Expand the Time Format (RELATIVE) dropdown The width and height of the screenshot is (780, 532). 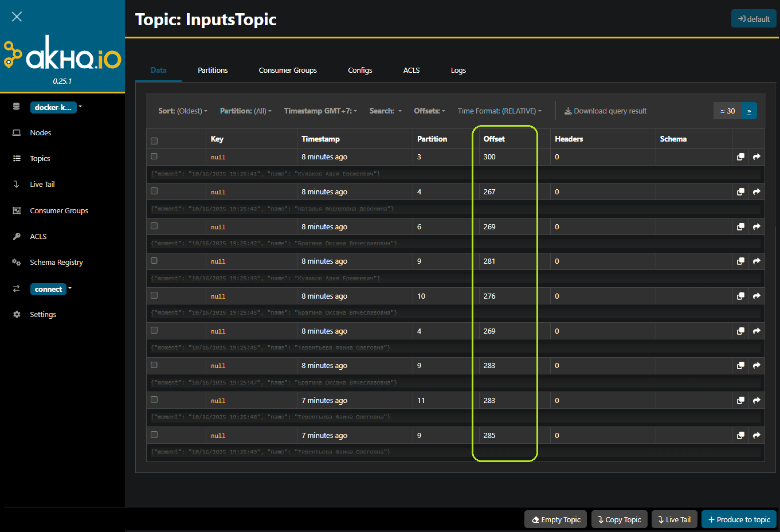coord(499,111)
